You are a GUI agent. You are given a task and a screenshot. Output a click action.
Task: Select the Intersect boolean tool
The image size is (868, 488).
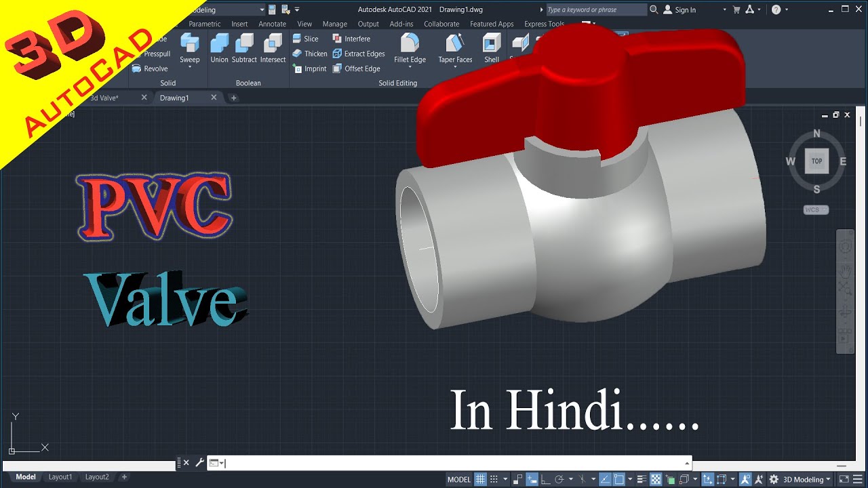(x=273, y=49)
